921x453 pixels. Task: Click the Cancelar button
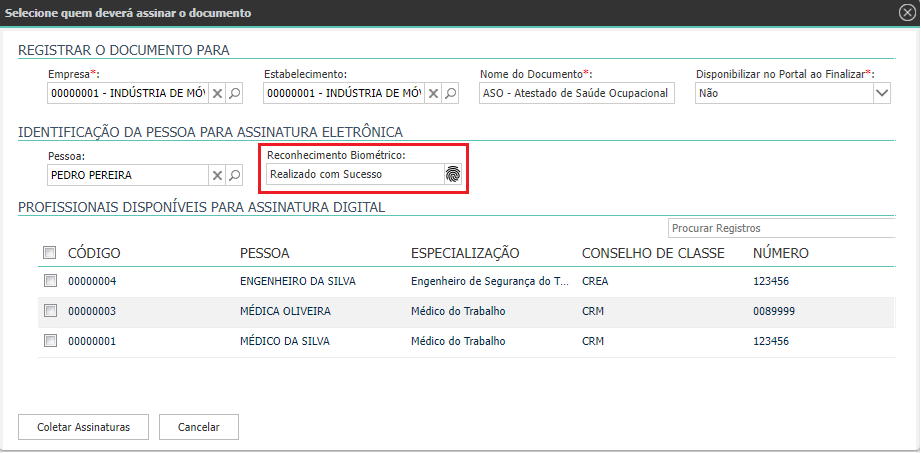199,427
